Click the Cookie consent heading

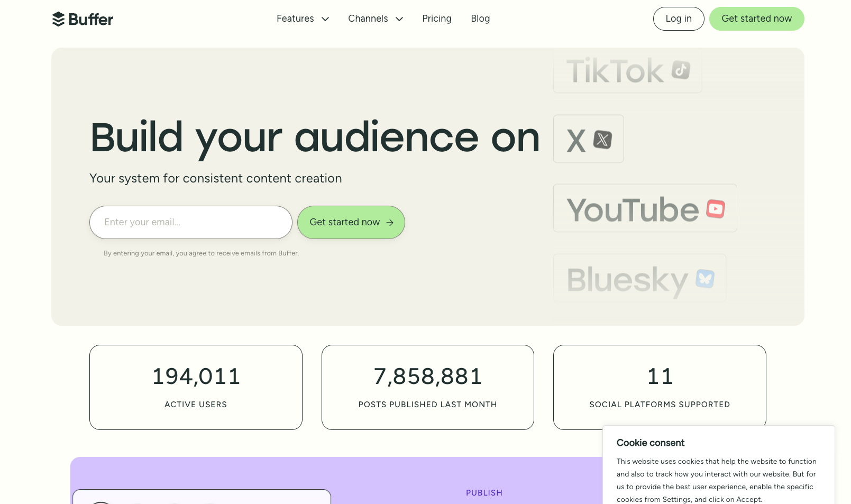click(651, 443)
